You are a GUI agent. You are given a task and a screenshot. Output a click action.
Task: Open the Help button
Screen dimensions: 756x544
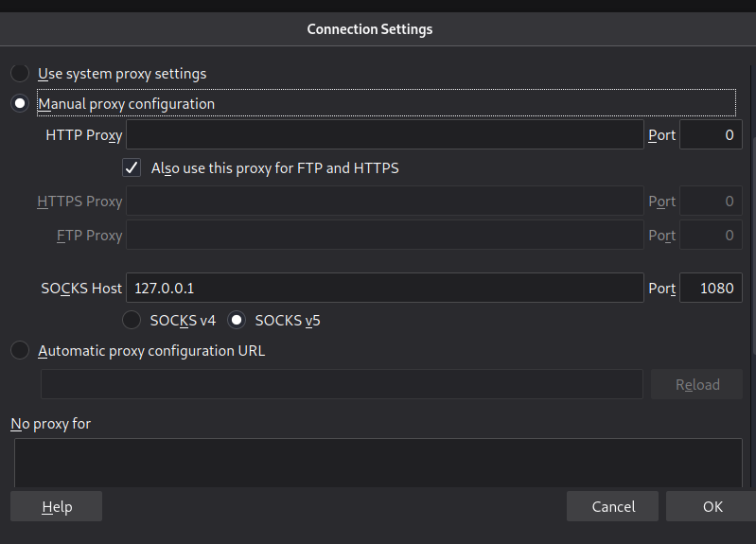click(57, 507)
